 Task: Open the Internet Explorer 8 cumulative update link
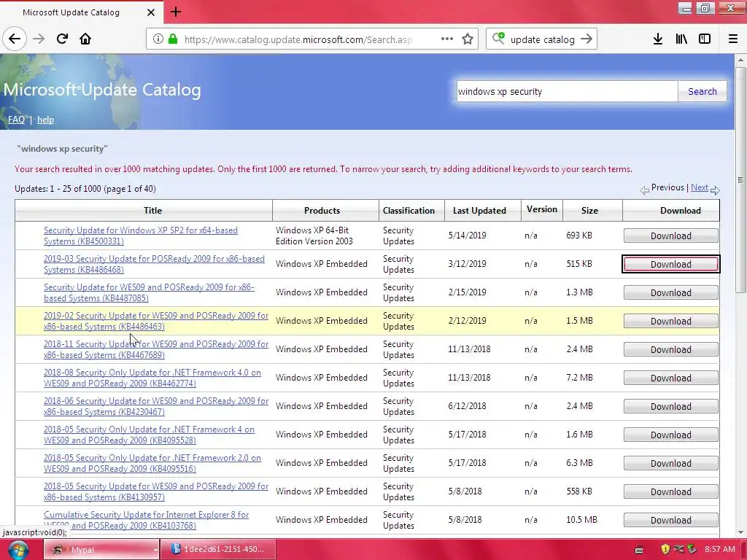coord(146,520)
